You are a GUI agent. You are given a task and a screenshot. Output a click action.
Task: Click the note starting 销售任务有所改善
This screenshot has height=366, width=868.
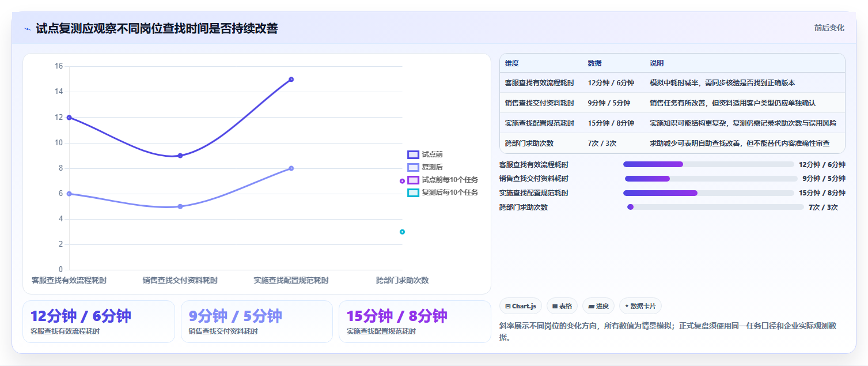point(733,103)
